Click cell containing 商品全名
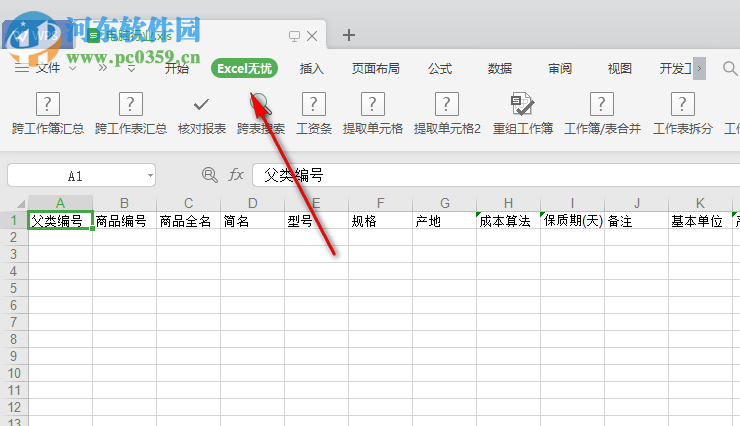Image resolution: width=740 pixels, height=426 pixels. point(189,220)
